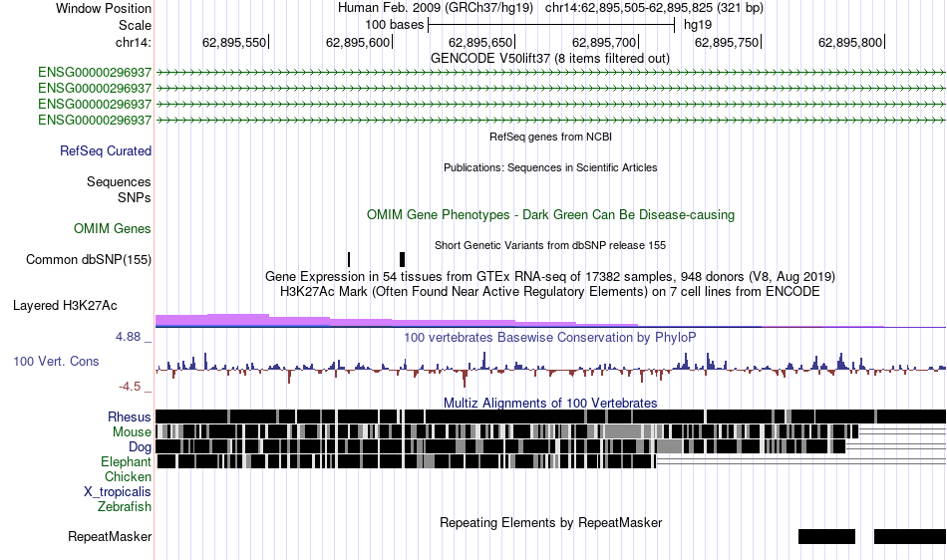Select the X_tropicalis alignment row label
This screenshot has width=947, height=560.
[118, 492]
